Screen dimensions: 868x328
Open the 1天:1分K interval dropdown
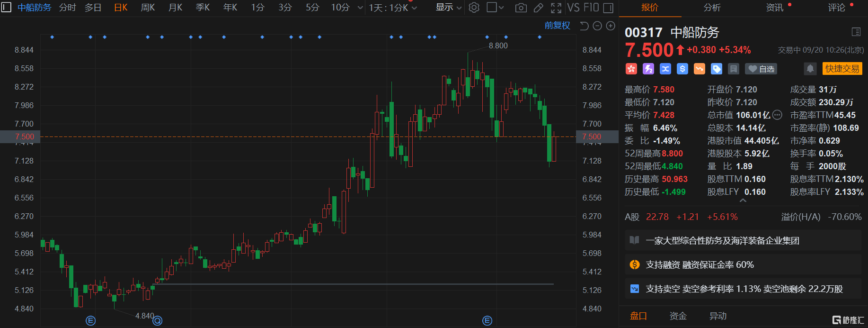coord(393,8)
